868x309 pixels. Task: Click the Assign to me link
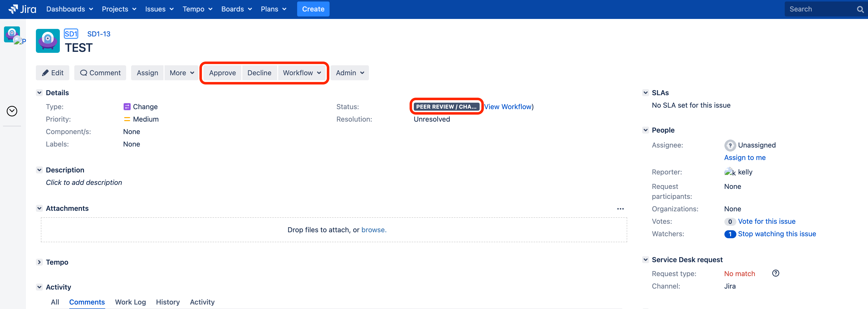(745, 157)
